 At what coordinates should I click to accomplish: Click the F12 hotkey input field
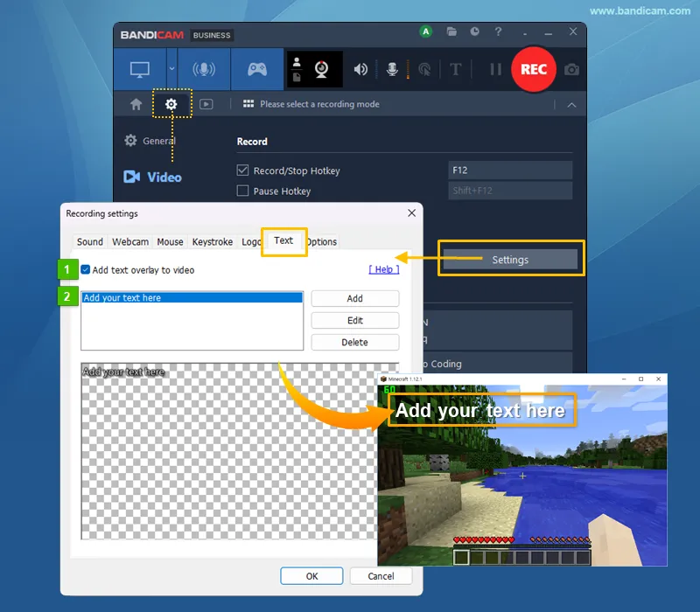510,170
